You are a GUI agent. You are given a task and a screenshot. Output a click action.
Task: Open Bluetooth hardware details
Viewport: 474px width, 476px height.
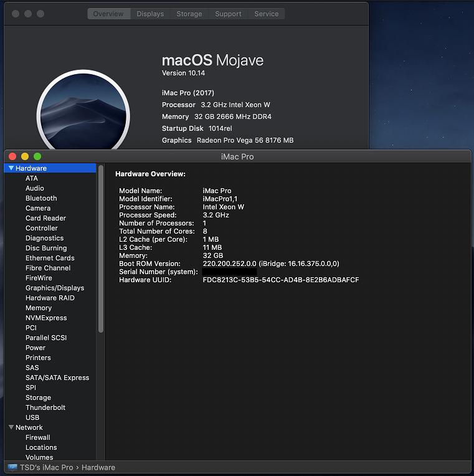(41, 198)
